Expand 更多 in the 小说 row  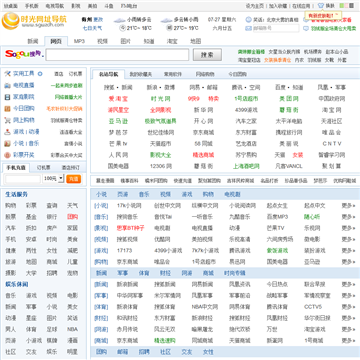tap(348, 206)
